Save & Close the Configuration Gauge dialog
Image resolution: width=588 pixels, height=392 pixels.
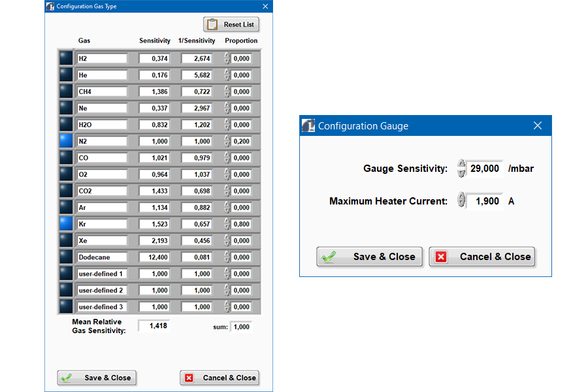[x=370, y=257]
